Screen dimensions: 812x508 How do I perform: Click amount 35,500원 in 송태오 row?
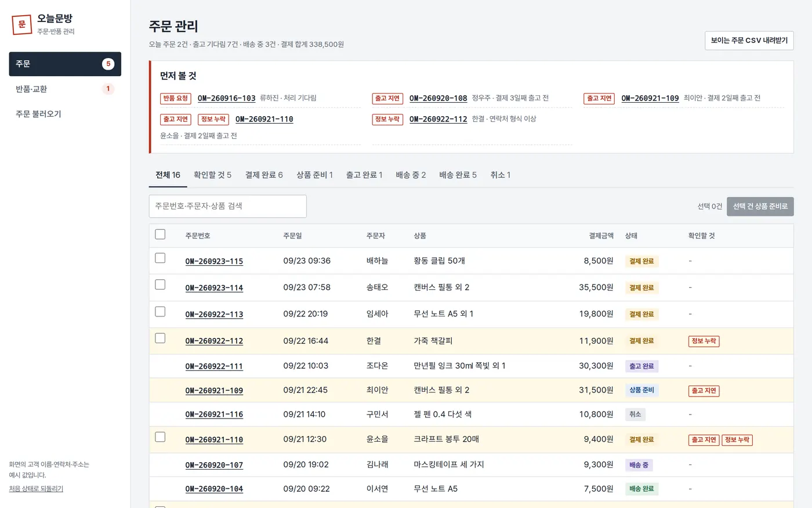596,287
